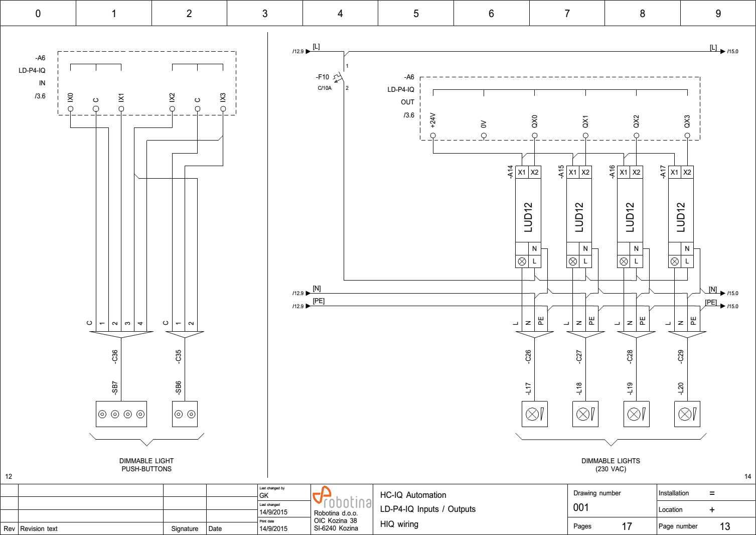Click the -A14 LUD12 dimmer module
The width and height of the screenshot is (756, 535).
pos(528,217)
